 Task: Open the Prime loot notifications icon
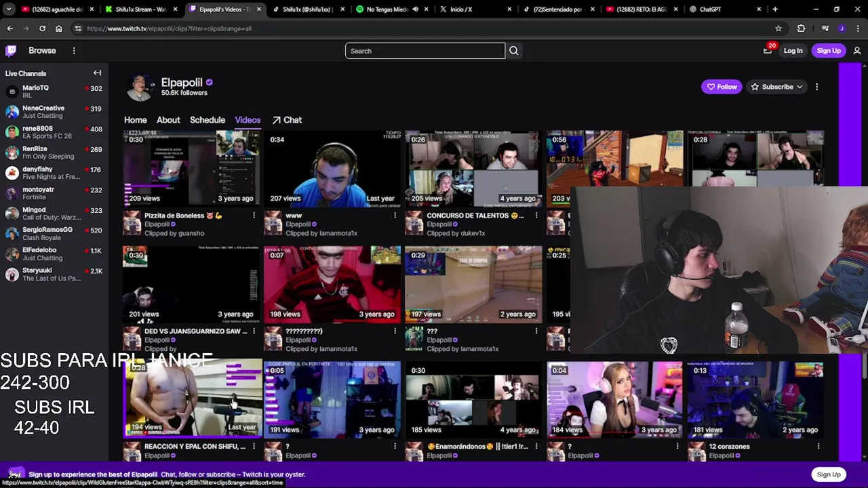pos(768,51)
